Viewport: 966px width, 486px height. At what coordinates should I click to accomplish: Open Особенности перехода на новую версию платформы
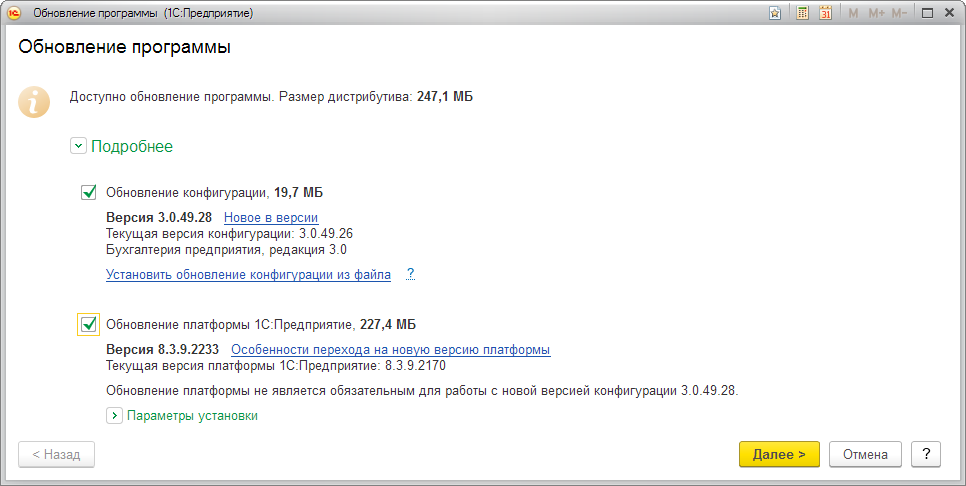pyautogui.click(x=390, y=349)
